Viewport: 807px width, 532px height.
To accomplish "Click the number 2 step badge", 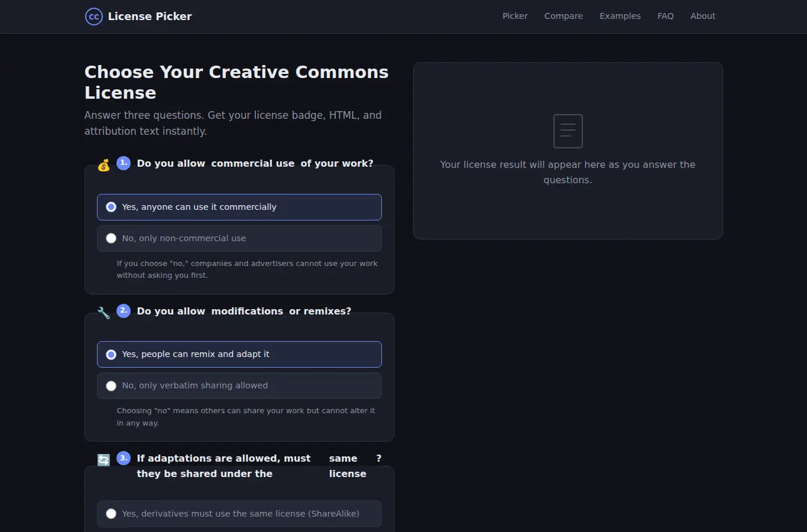I will 124,310.
